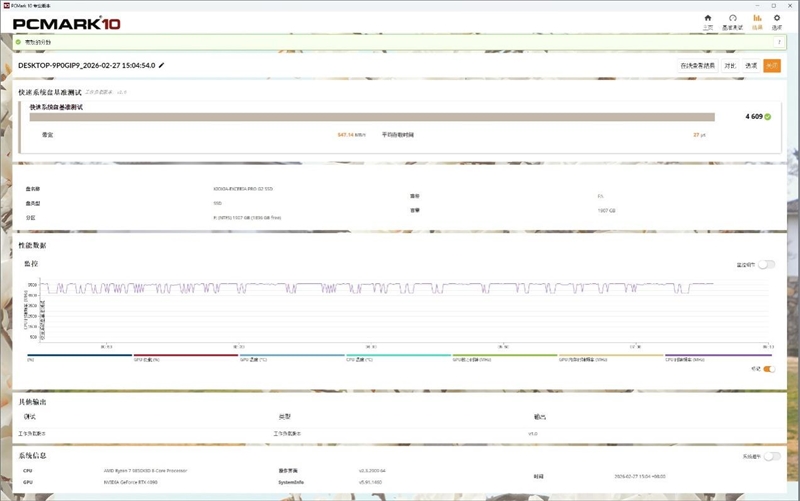Click the question mark in the green banner

point(779,42)
